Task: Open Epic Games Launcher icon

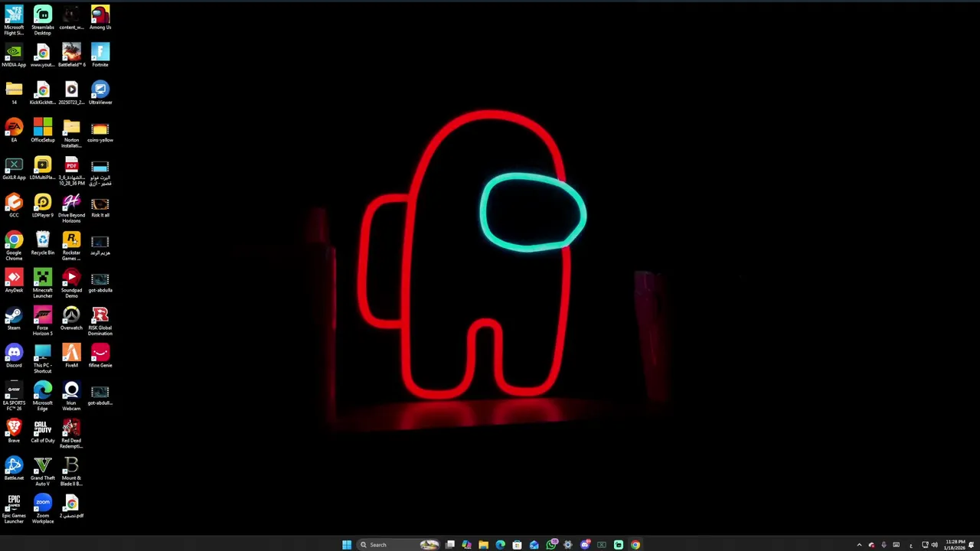Action: click(x=14, y=508)
